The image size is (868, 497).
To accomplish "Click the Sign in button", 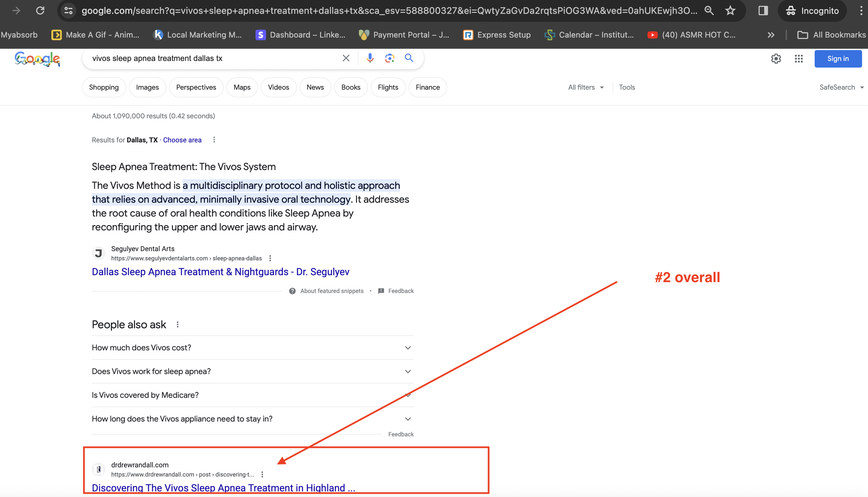I will (x=838, y=59).
